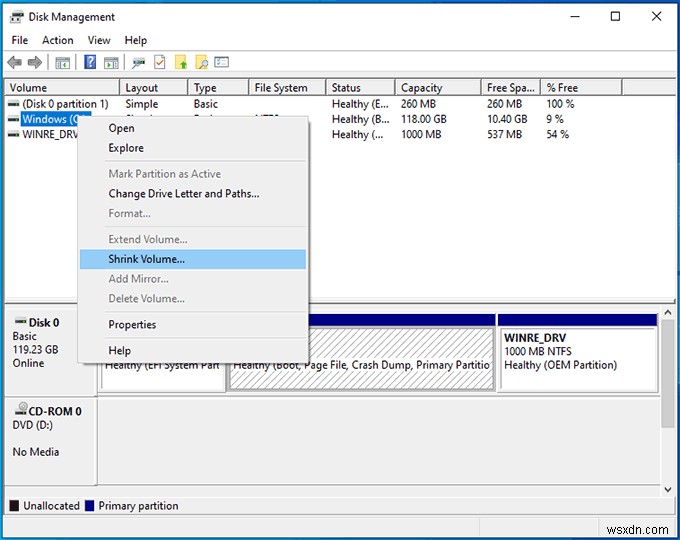The width and height of the screenshot is (680, 540).
Task: Open Properties from the context menu
Action: (132, 324)
